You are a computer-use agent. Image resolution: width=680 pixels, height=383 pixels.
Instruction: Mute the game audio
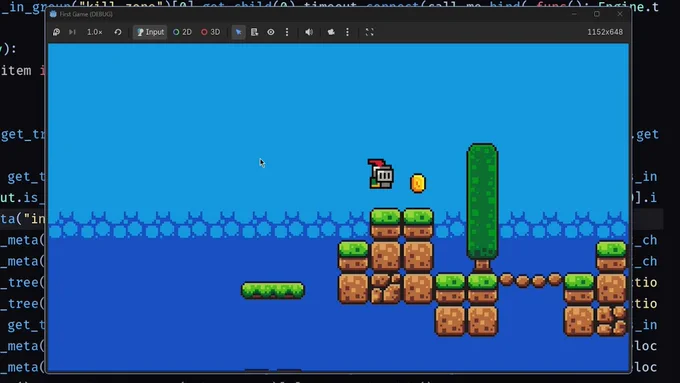click(x=309, y=32)
